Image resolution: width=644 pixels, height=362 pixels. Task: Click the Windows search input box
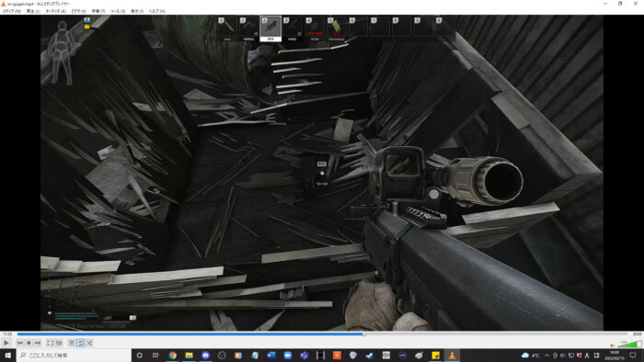click(74, 355)
